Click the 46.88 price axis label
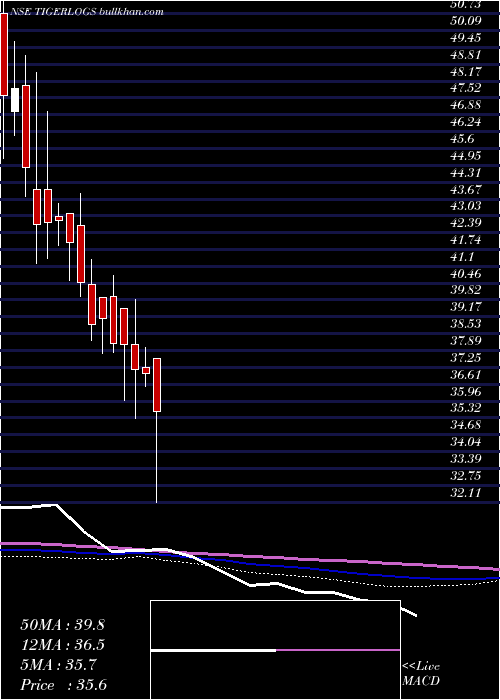Viewport: 500px width, 700px height. 466,106
